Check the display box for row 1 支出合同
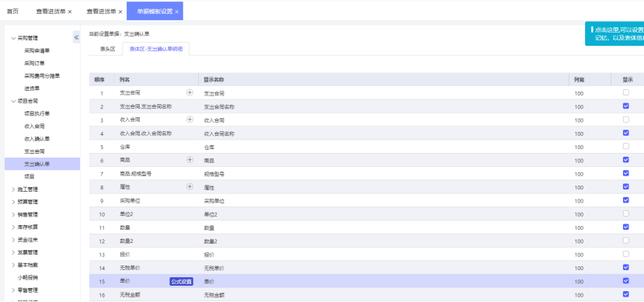The width and height of the screenshot is (644, 302). (625, 92)
